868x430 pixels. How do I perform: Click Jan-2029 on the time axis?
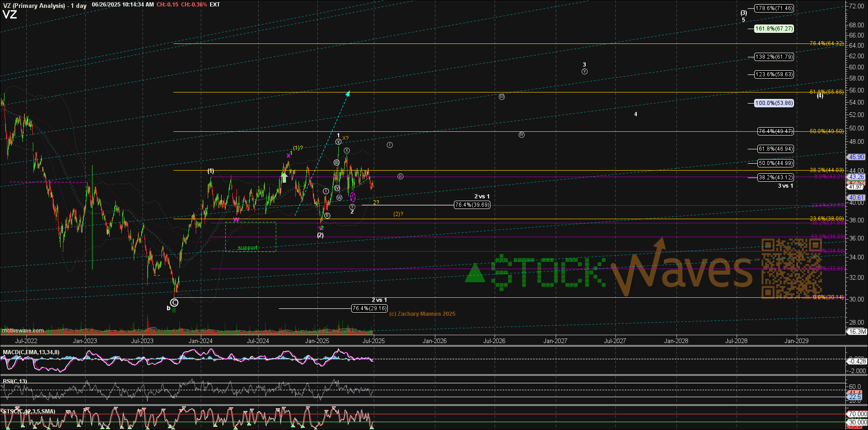(x=796, y=341)
